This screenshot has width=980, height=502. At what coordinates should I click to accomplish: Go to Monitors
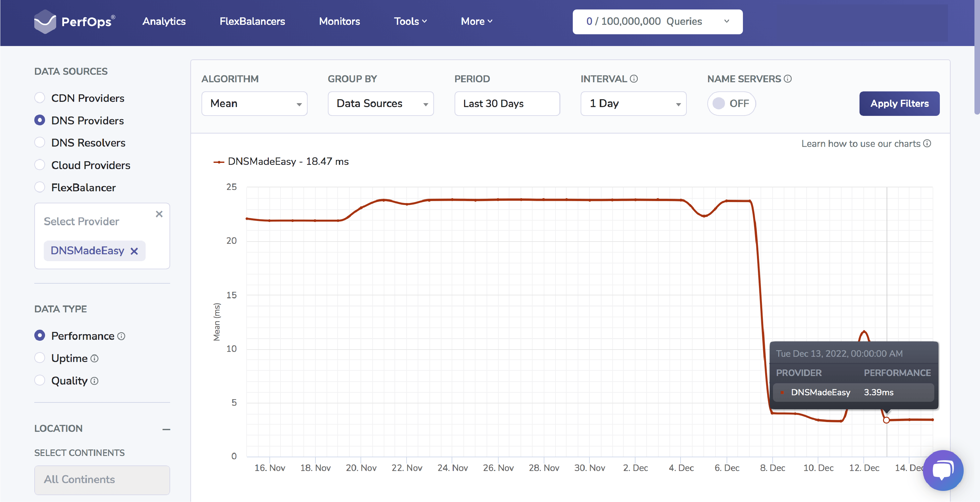point(339,21)
